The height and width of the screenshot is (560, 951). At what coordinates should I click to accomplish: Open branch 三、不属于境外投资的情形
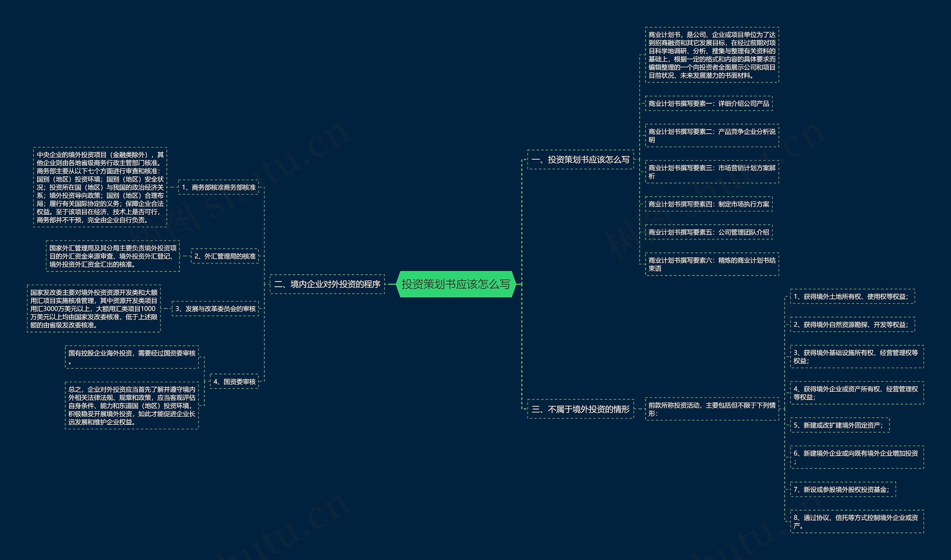(x=580, y=409)
